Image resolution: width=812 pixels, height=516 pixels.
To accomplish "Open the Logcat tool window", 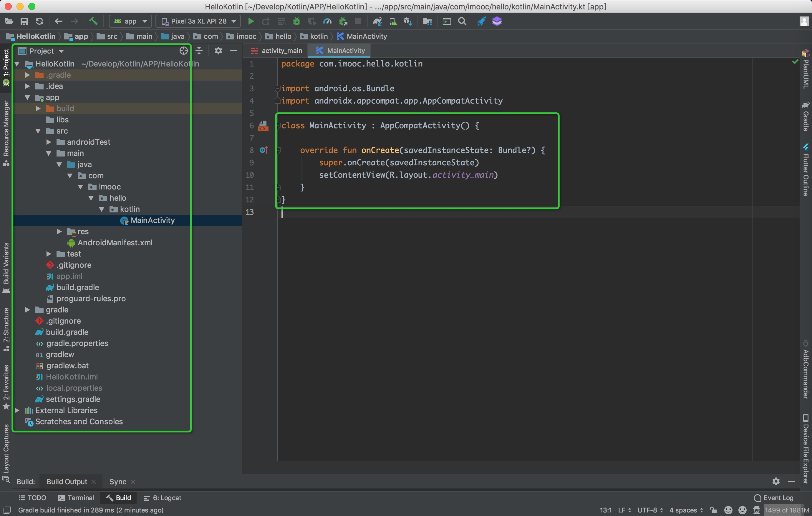I will click(x=163, y=498).
